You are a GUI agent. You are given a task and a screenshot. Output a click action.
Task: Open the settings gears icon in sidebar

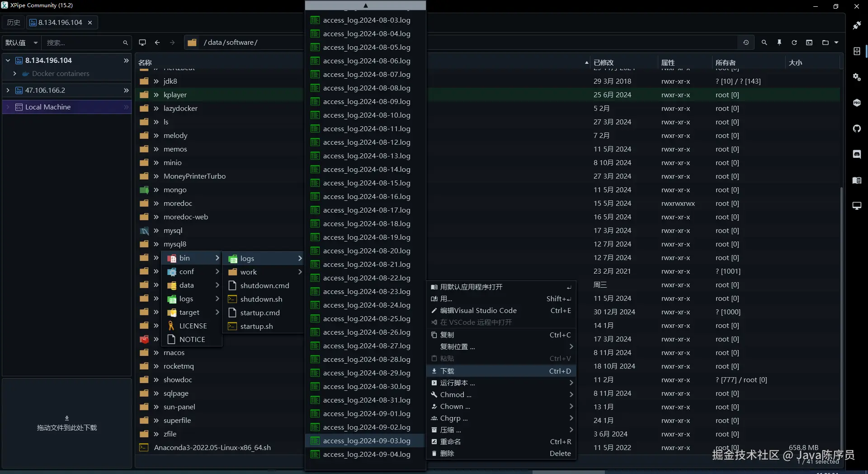[x=857, y=77]
